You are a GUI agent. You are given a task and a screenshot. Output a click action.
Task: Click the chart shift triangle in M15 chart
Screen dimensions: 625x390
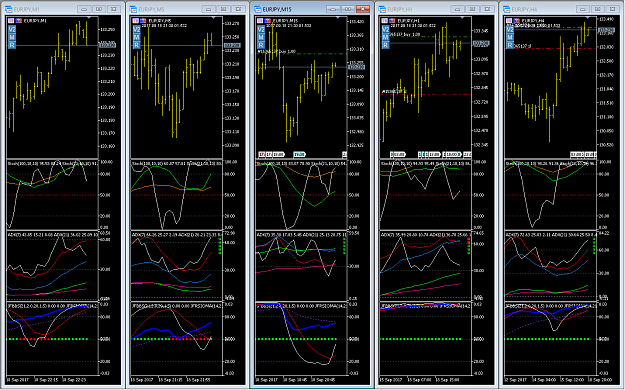[338, 18]
